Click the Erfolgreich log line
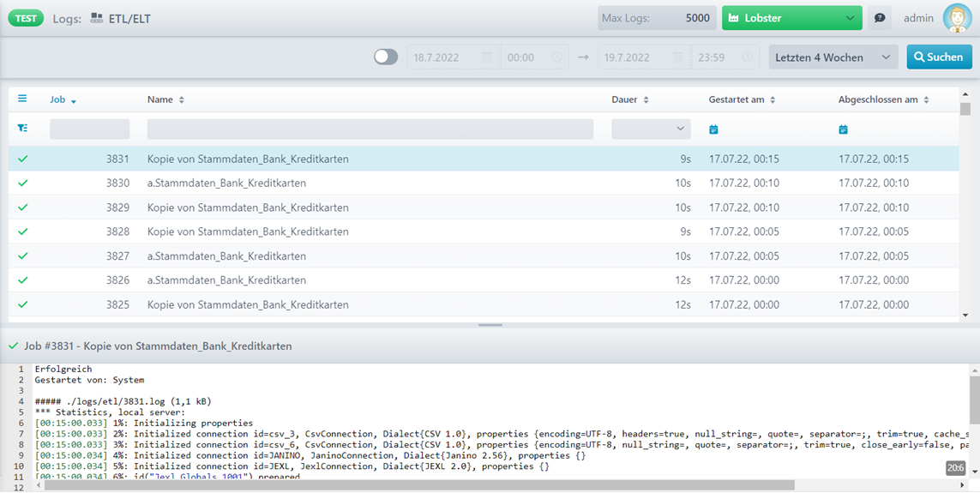The image size is (980, 493). [63, 369]
